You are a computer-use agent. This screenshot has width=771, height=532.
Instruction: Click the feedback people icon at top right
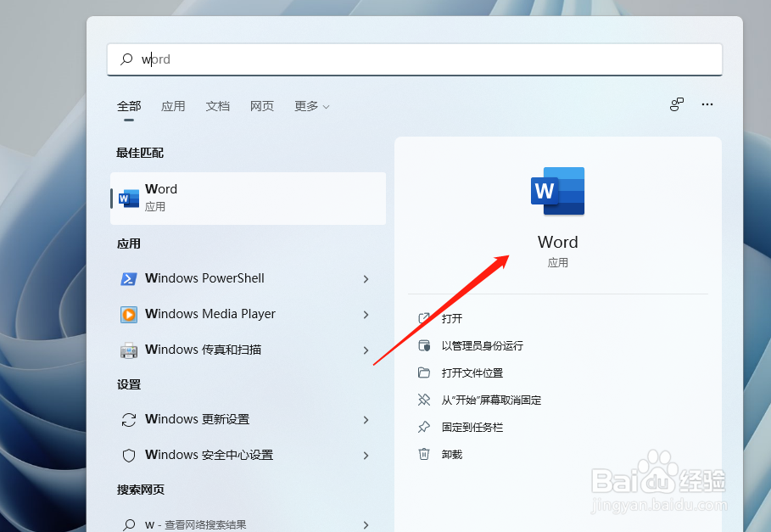(677, 104)
